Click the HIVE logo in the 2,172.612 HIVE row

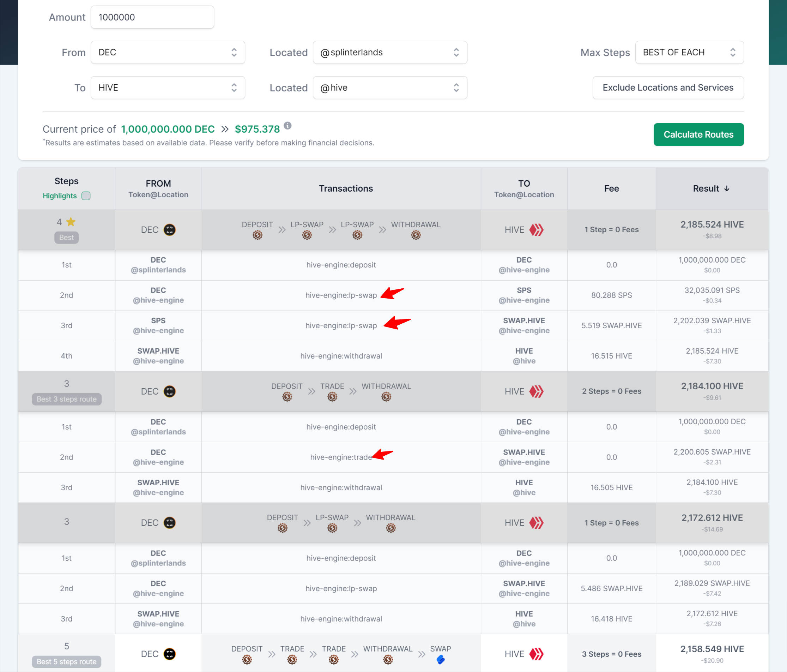click(x=536, y=523)
